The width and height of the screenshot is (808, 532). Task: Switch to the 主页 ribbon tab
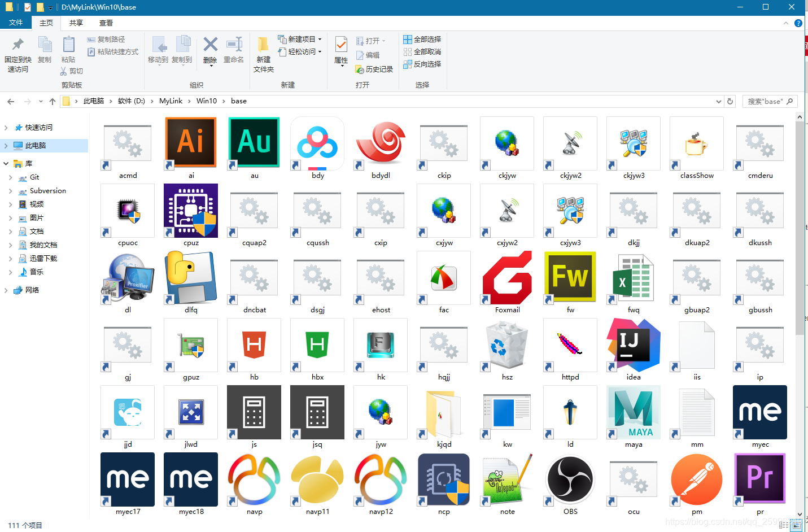pos(46,23)
